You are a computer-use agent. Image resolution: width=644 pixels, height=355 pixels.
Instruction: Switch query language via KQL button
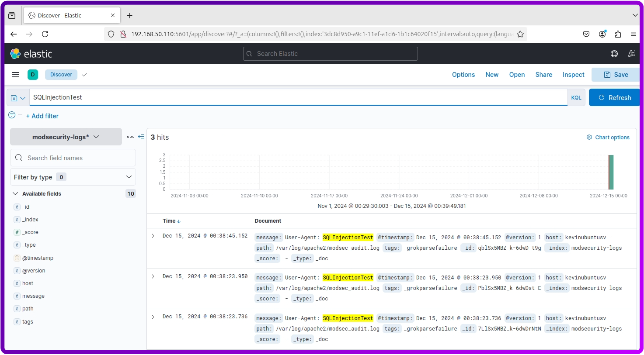[576, 98]
